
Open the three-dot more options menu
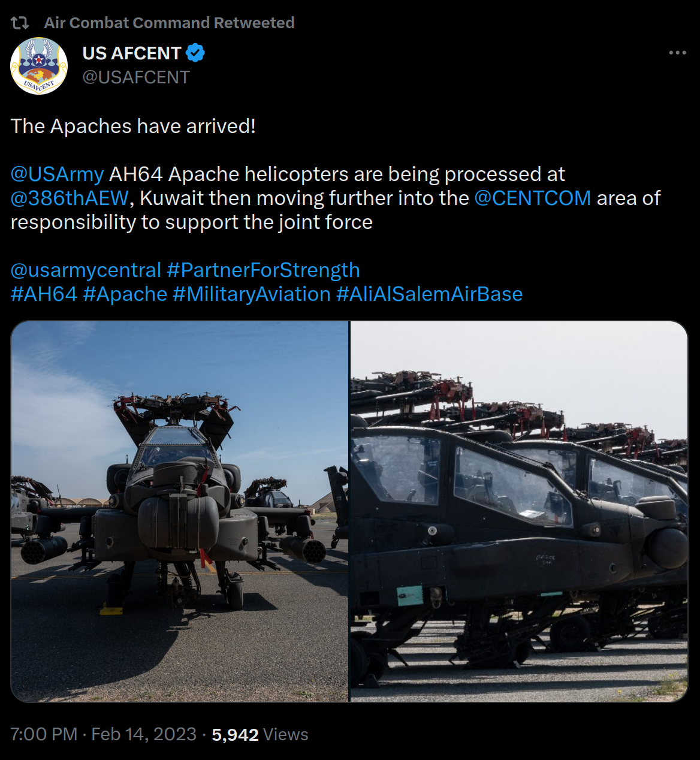[x=678, y=53]
